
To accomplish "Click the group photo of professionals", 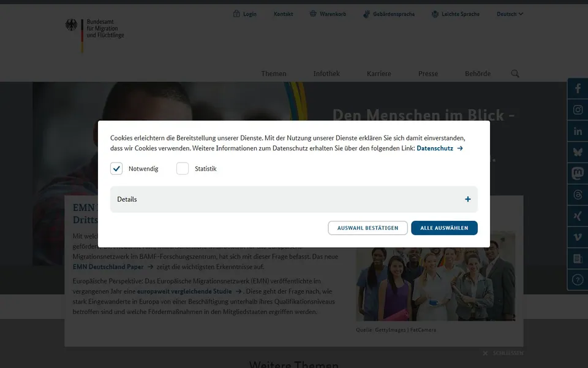I will pyautogui.click(x=435, y=276).
